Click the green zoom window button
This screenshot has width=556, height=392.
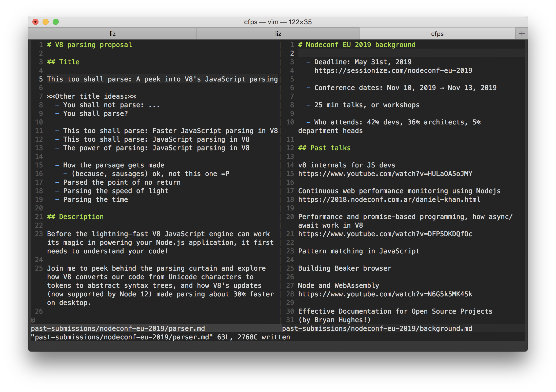(x=56, y=22)
